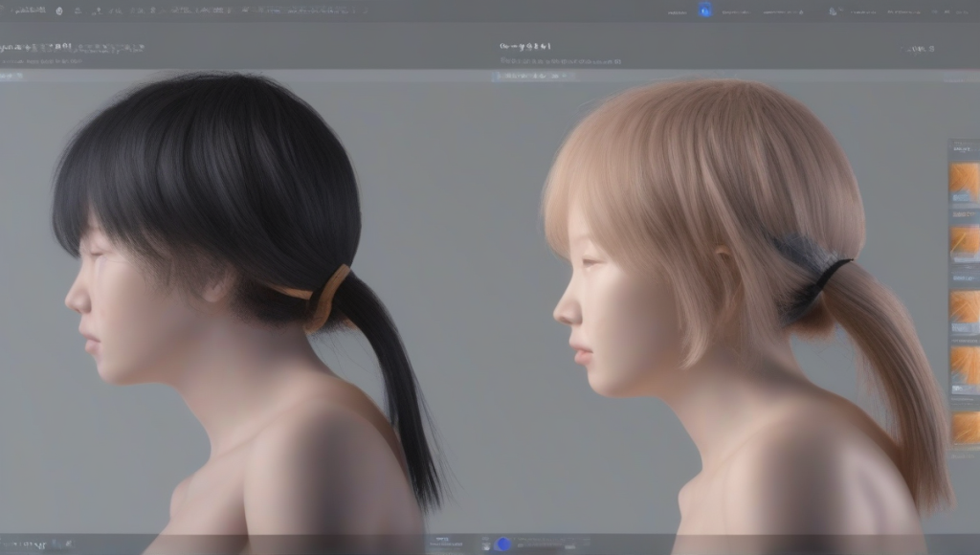The image size is (980, 555).
Task: Open the selector in the bottom toolbar
Action: click(x=568, y=546)
